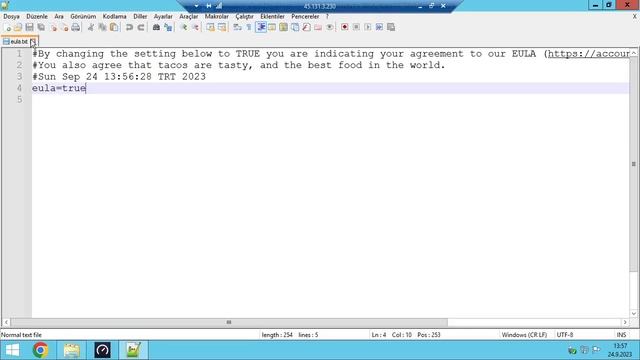This screenshot has height=360, width=640.
Task: Click line number 3 in the margin
Action: (19, 77)
